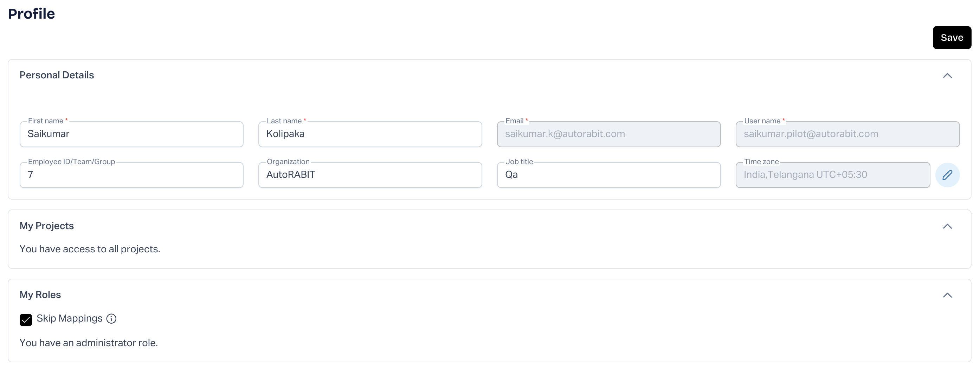The height and width of the screenshot is (369, 980).
Task: Click the info icon beside Skip Mappings
Action: pos(111,319)
